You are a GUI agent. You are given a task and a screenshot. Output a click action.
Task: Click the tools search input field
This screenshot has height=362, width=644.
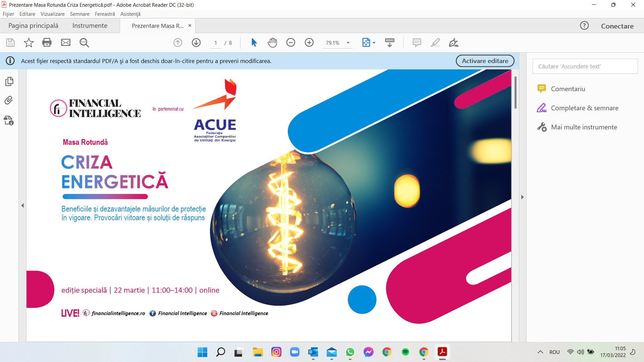tap(585, 66)
